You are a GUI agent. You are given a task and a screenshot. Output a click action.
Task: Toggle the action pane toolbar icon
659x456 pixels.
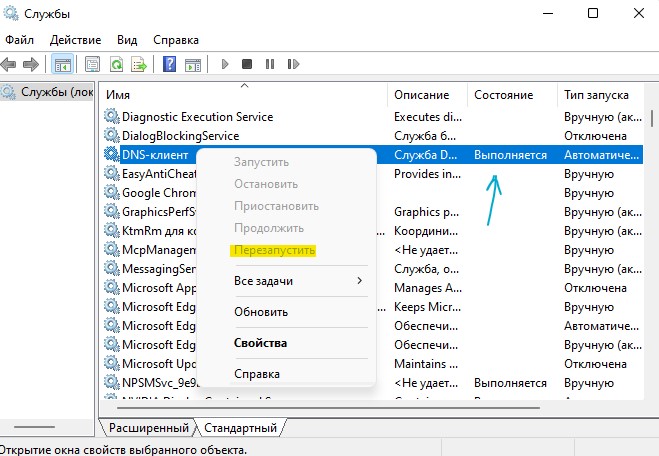click(x=193, y=64)
